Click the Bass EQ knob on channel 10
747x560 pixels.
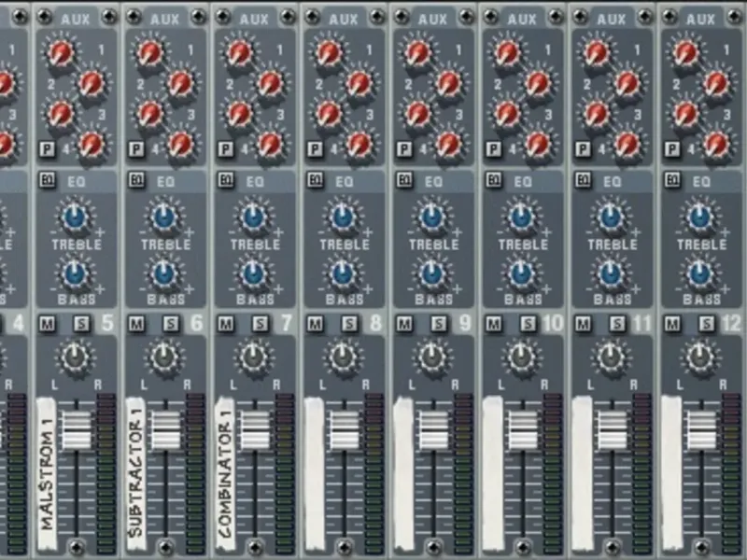pos(522,273)
